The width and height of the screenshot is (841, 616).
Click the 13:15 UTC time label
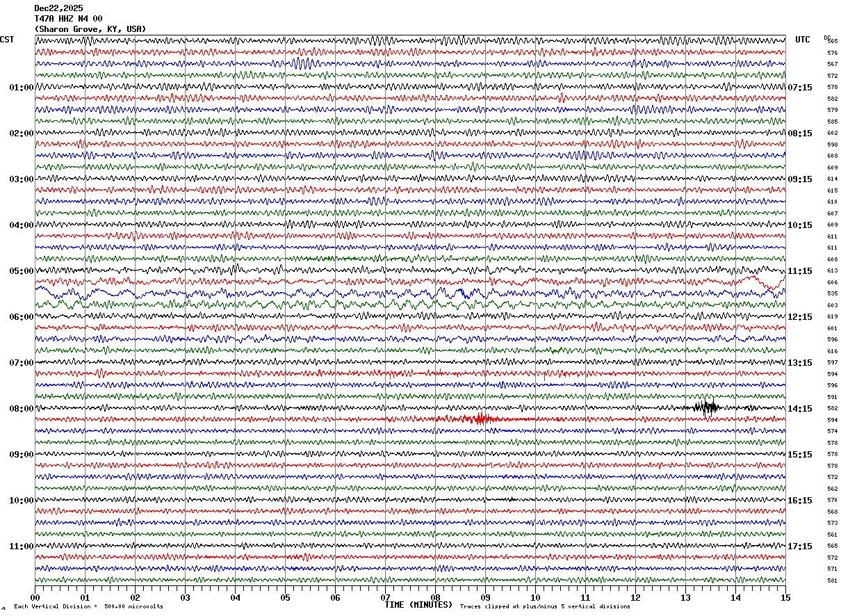tap(800, 363)
